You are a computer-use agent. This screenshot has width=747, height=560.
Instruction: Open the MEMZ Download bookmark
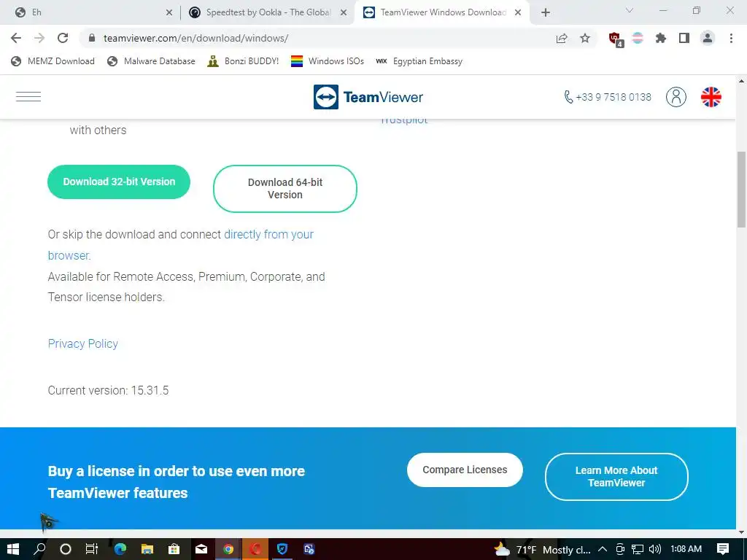[x=53, y=61]
